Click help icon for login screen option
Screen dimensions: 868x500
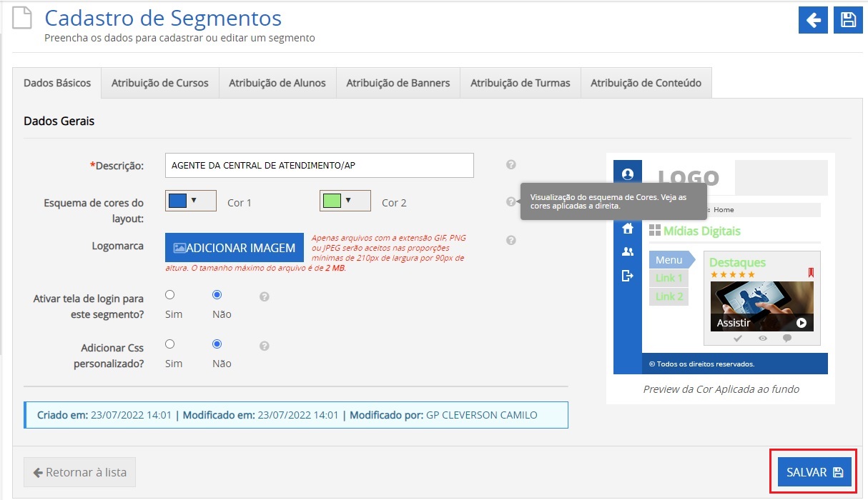pyautogui.click(x=265, y=296)
